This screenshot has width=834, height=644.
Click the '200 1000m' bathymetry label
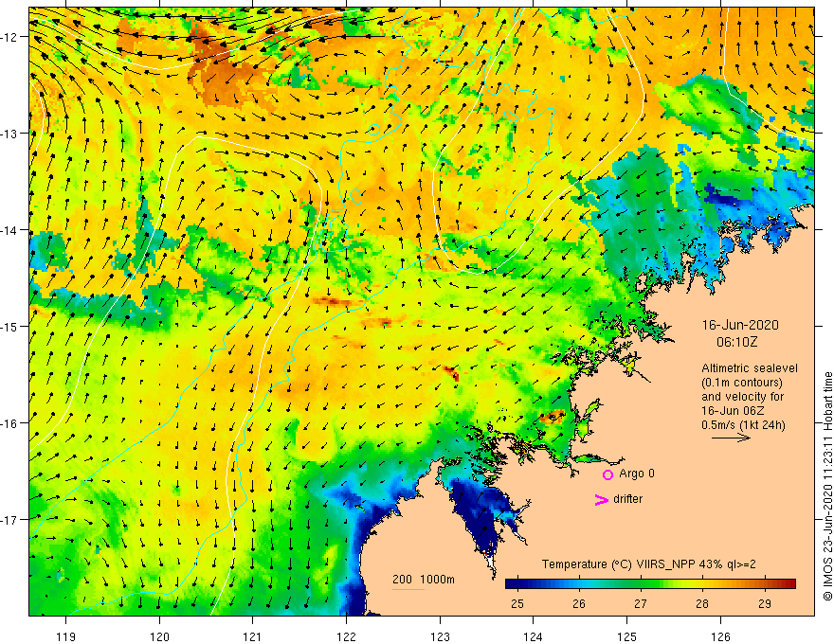[424, 580]
